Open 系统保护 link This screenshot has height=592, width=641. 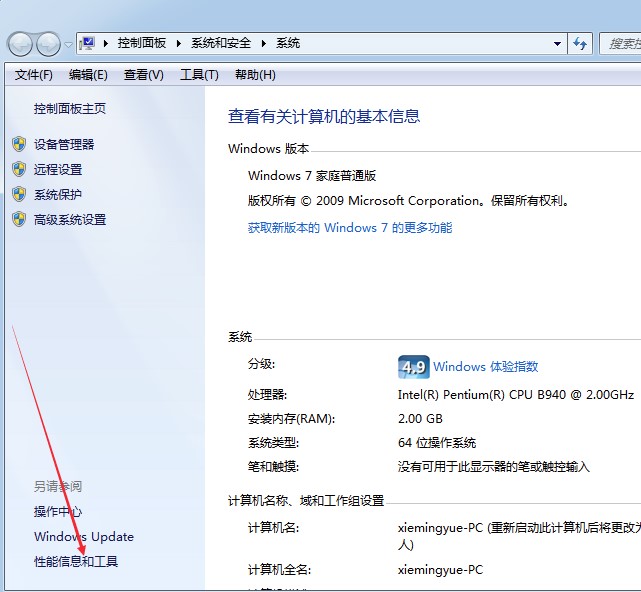coord(58,195)
